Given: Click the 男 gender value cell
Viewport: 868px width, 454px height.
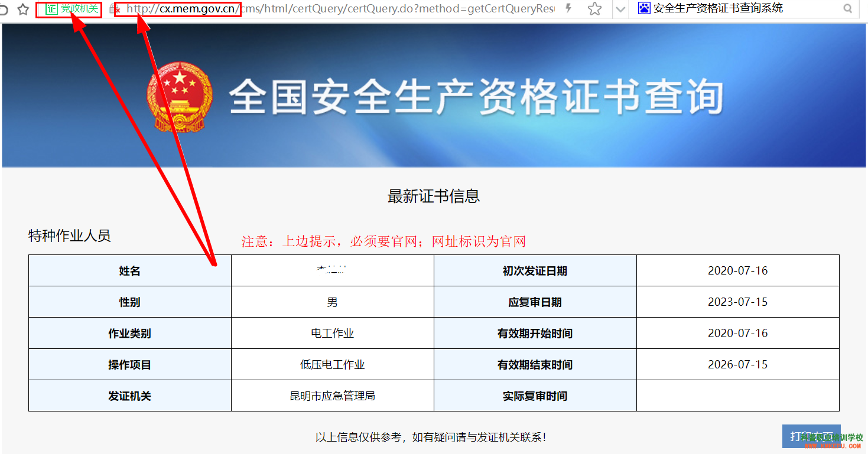Looking at the screenshot, I should point(333,302).
